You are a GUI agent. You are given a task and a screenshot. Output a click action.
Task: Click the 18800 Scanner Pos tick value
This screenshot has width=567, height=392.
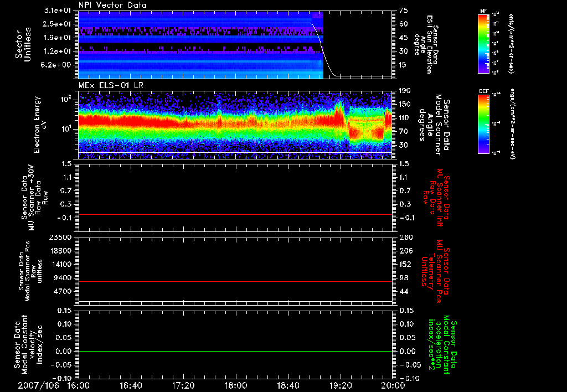[60, 251]
